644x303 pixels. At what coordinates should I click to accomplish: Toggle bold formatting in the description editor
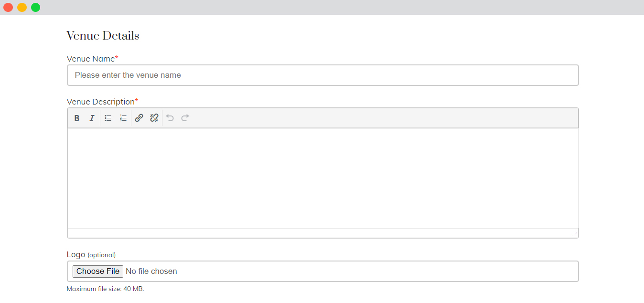[x=76, y=118]
